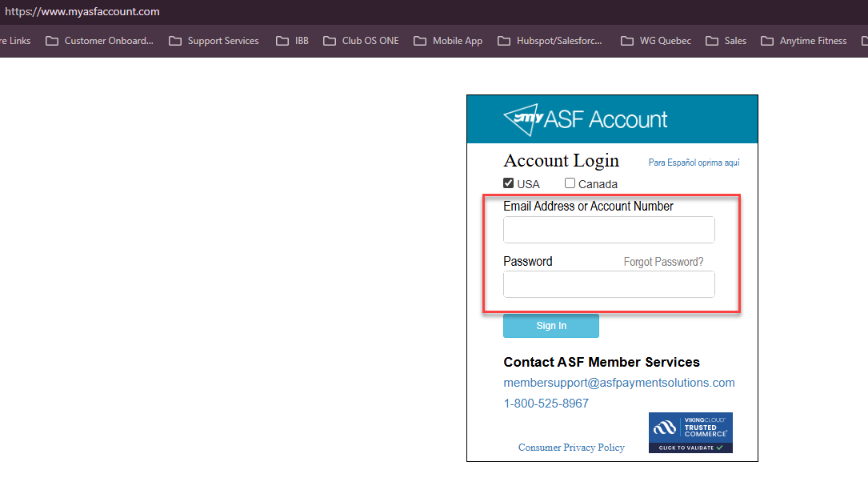Viewport: 868px width, 498px height.
Task: Open the Support Services bookmark folder
Action: coord(214,41)
